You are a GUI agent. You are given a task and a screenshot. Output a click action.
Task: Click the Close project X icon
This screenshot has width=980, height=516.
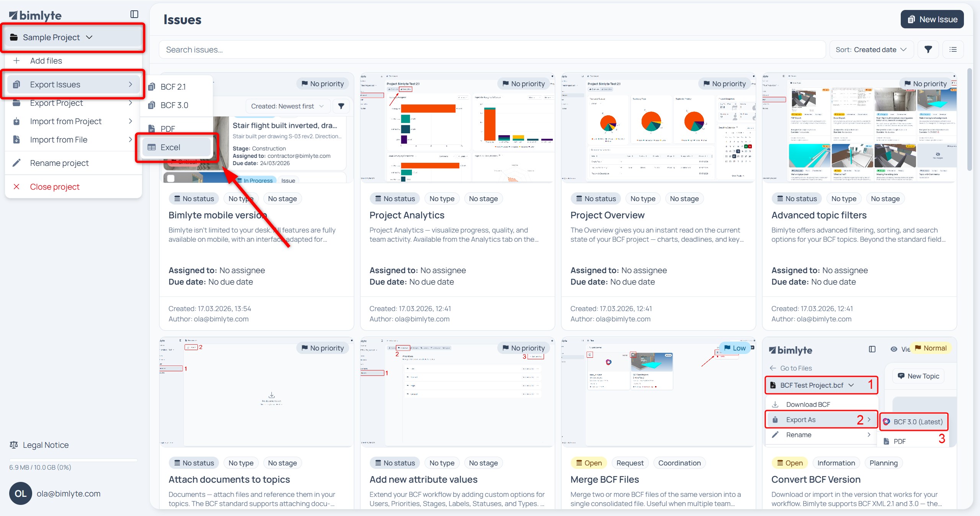click(x=16, y=187)
